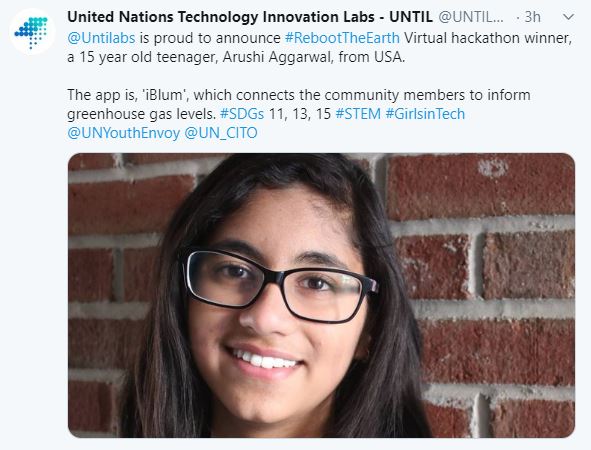Click the @UN_CITO mention
This screenshot has width=591, height=450.
[x=221, y=133]
